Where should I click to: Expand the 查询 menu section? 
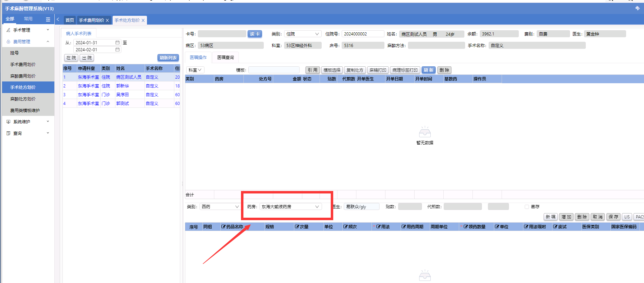tap(48, 133)
